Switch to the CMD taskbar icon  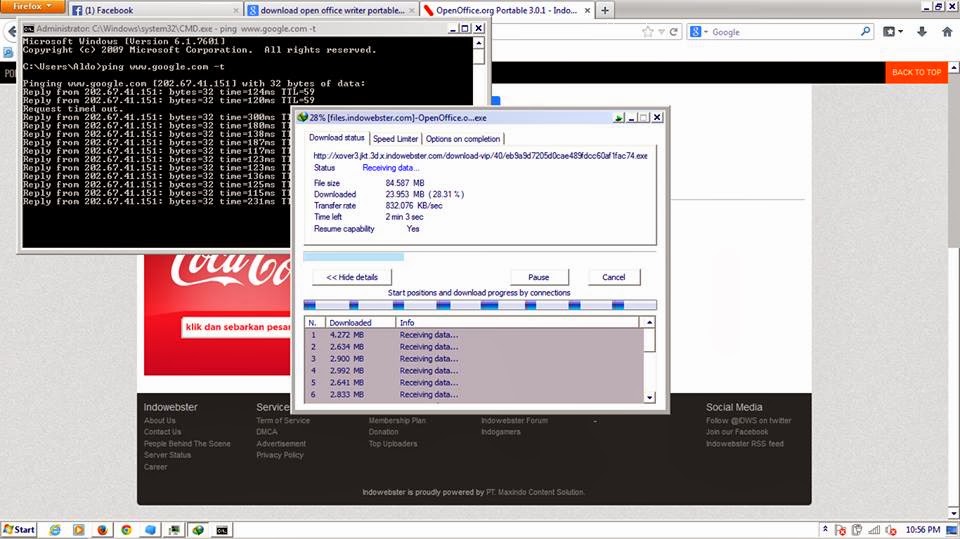pos(222,530)
